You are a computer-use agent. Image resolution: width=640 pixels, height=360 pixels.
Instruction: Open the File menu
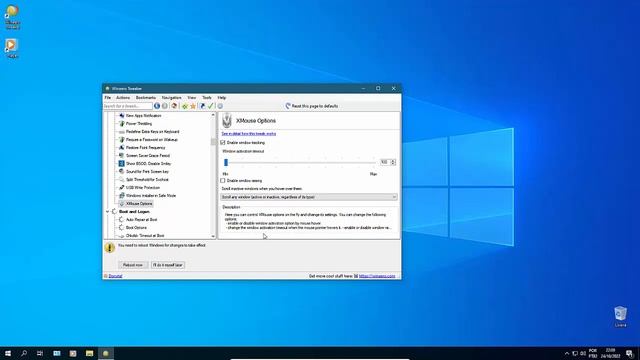coord(107,98)
